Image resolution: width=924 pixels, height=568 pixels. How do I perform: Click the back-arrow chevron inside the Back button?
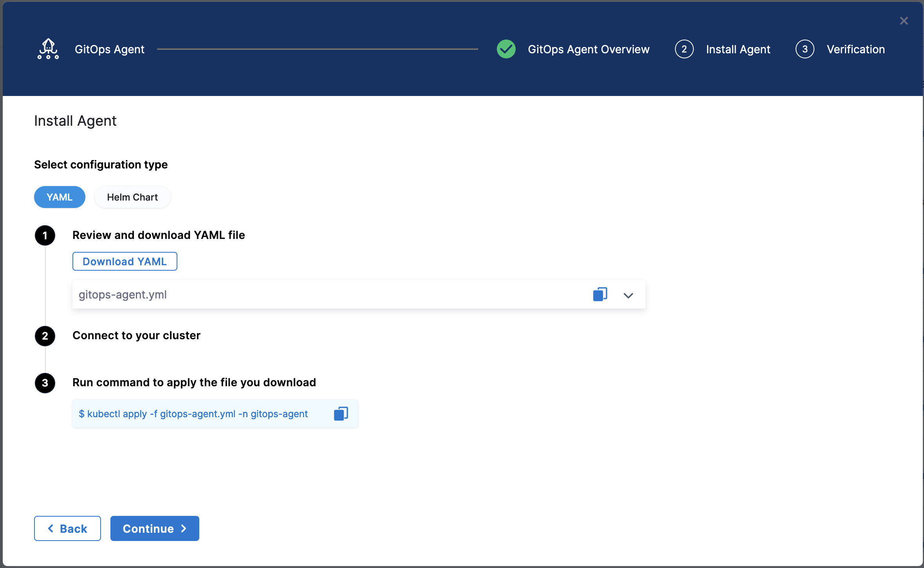51,528
